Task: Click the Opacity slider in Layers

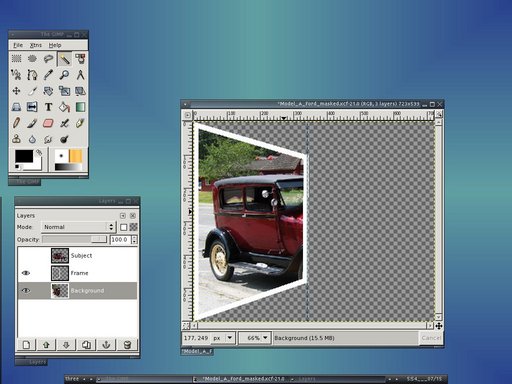Action: pos(75,239)
